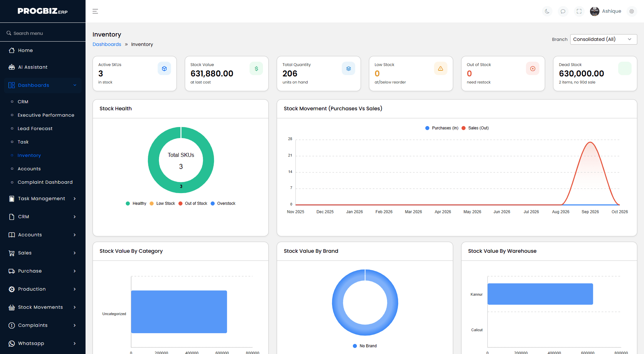
Task: Click the Production gear icon
Action: (12, 289)
